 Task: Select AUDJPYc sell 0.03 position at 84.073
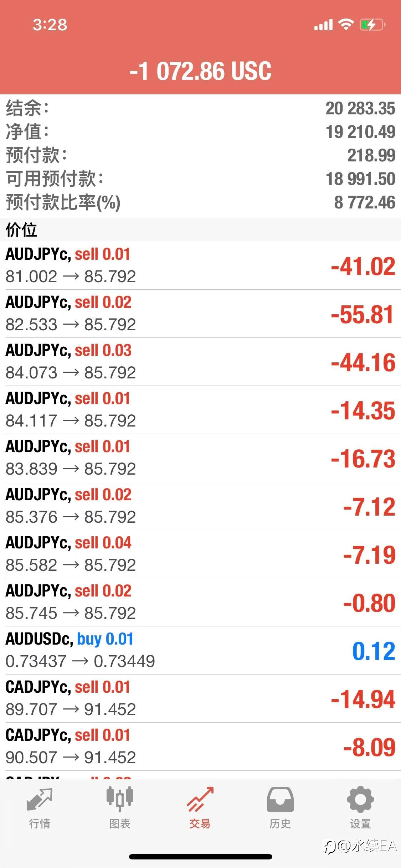[x=200, y=362]
